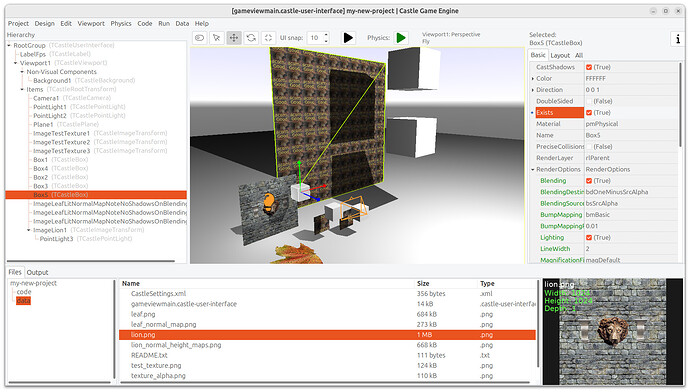The height and width of the screenshot is (392, 690).
Task: Open the info icon at top right
Action: (x=678, y=39)
